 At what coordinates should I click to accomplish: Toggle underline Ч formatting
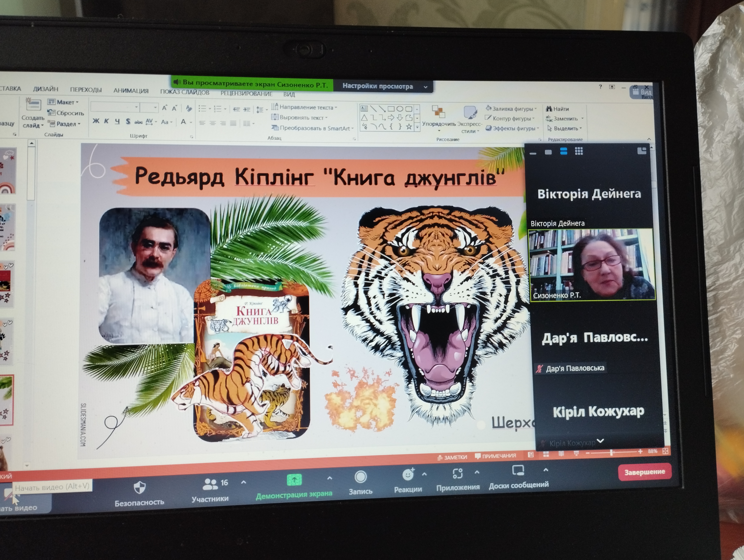117,121
